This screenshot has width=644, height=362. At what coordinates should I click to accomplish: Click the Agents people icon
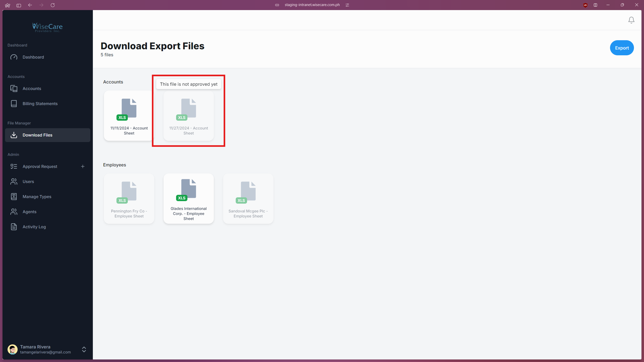pyautogui.click(x=14, y=212)
